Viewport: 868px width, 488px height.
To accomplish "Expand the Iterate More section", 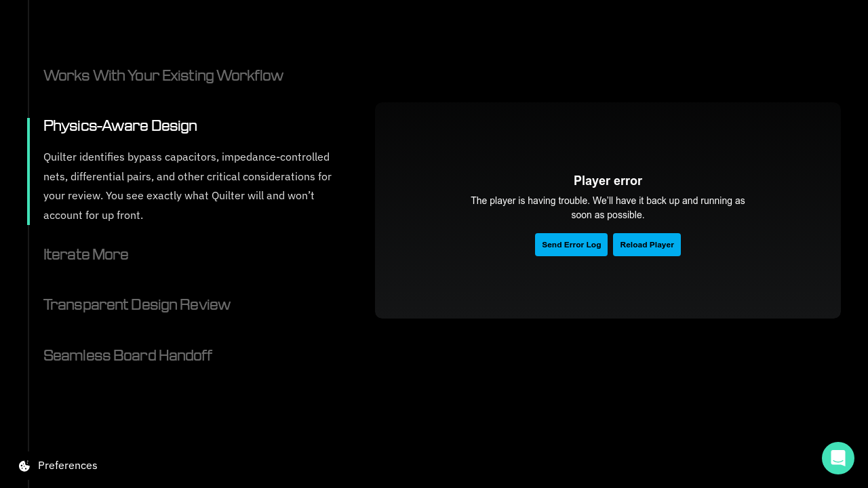I will pos(85,254).
